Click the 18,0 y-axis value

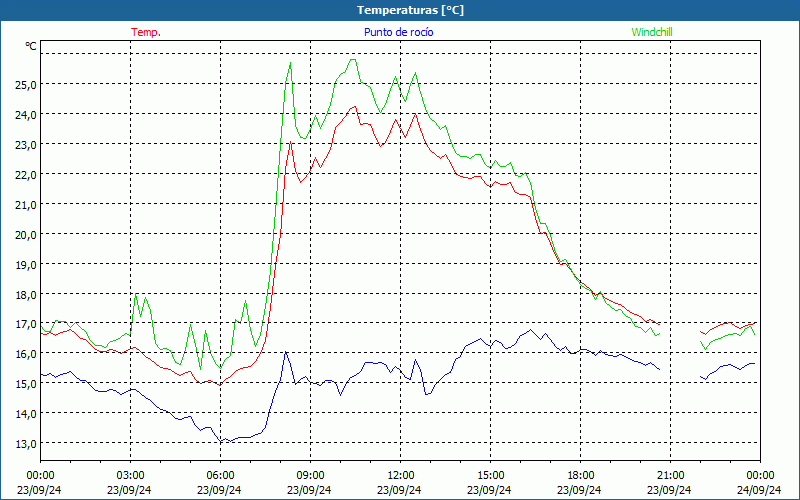coord(26,295)
